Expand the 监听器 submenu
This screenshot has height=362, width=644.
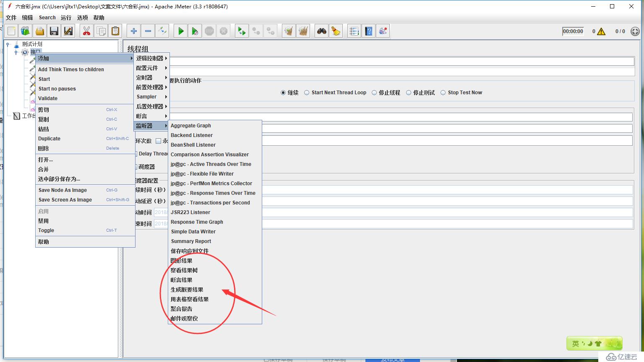(151, 126)
